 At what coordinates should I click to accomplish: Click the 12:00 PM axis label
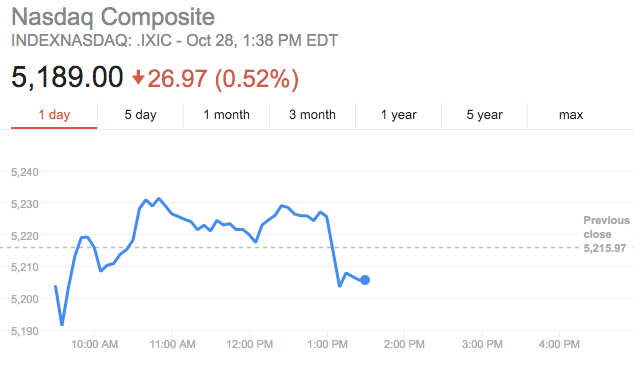249,344
